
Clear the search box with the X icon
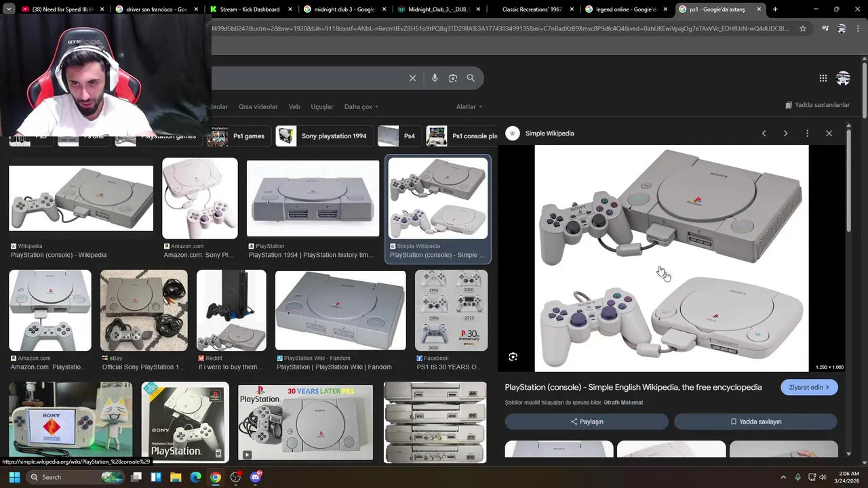[412, 78]
